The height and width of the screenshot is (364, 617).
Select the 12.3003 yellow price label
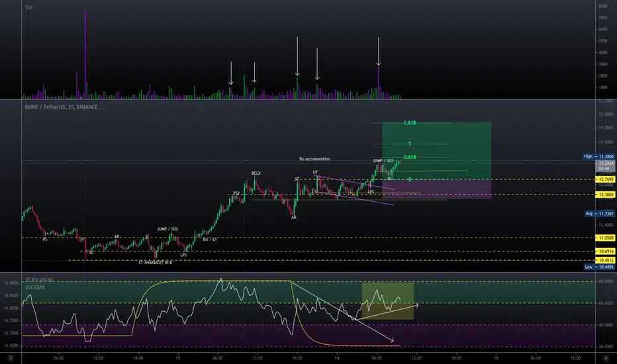coord(604,195)
